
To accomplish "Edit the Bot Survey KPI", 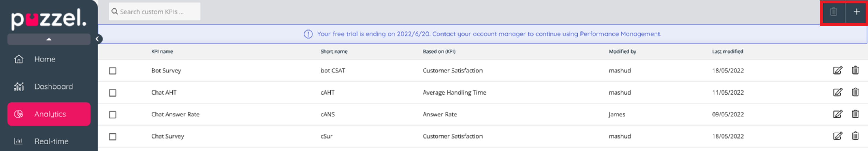I will (837, 70).
